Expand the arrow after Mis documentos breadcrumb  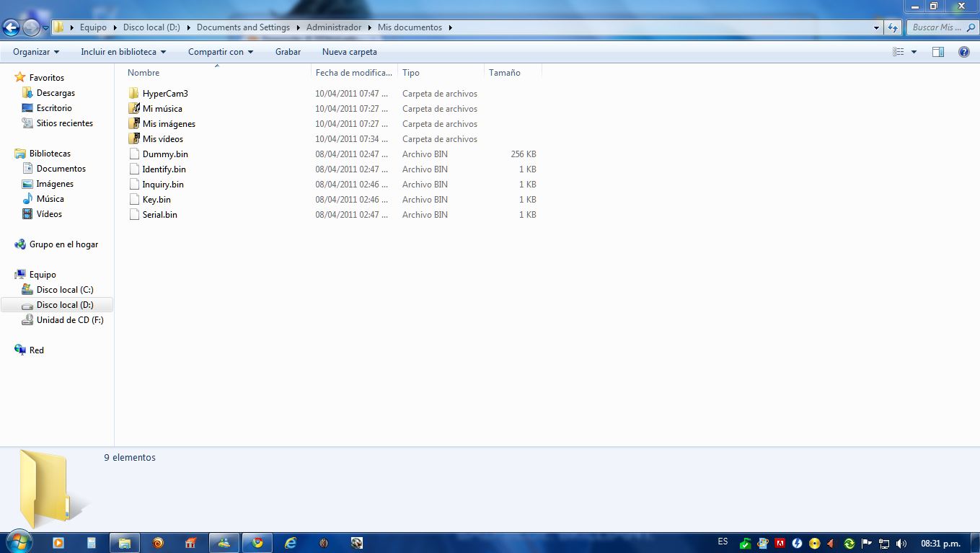tap(451, 27)
